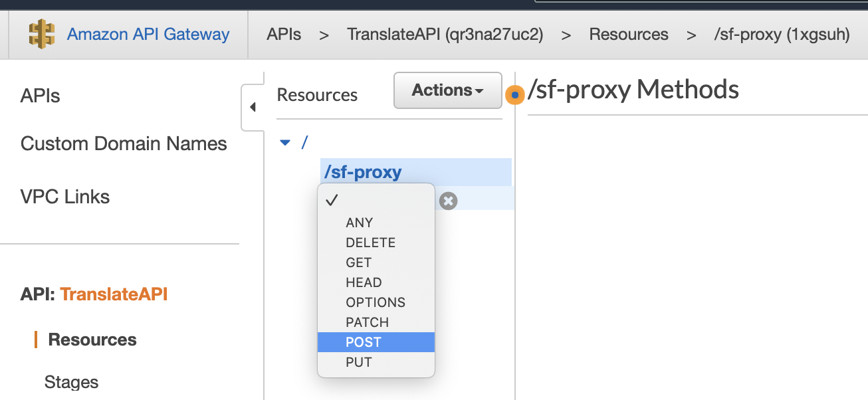Cancel the new method with the gray X icon
This screenshot has width=868, height=400.
click(449, 201)
